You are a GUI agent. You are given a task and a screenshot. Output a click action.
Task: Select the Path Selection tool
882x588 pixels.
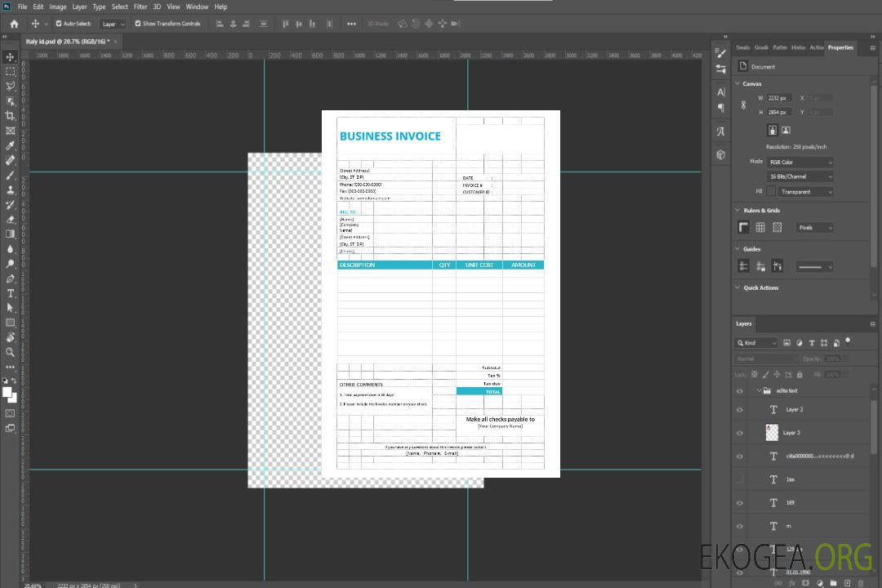point(10,308)
